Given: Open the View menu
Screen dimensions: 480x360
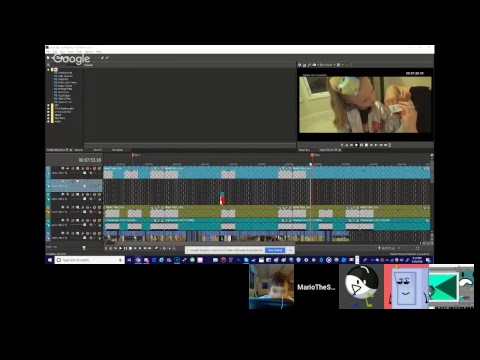Looking at the screenshot, I should click(62, 52).
